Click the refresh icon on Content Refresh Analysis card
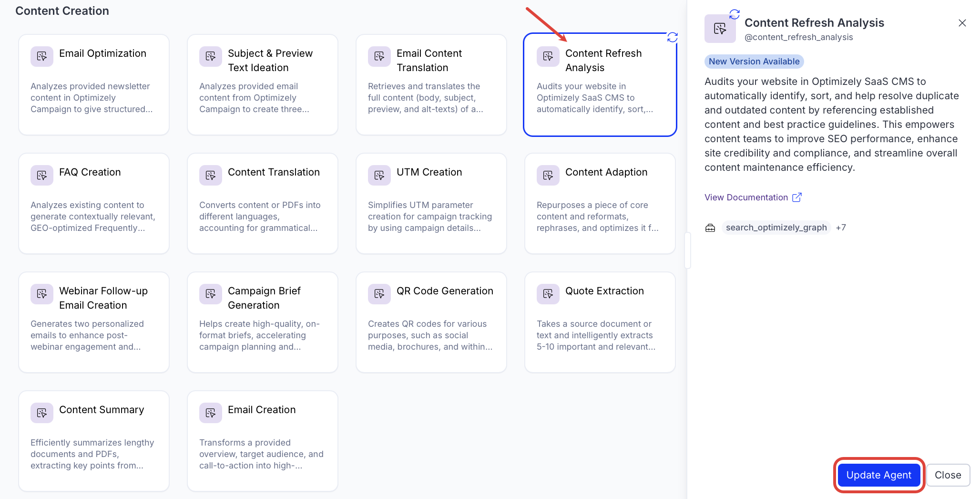The width and height of the screenshot is (980, 499). pos(672,37)
